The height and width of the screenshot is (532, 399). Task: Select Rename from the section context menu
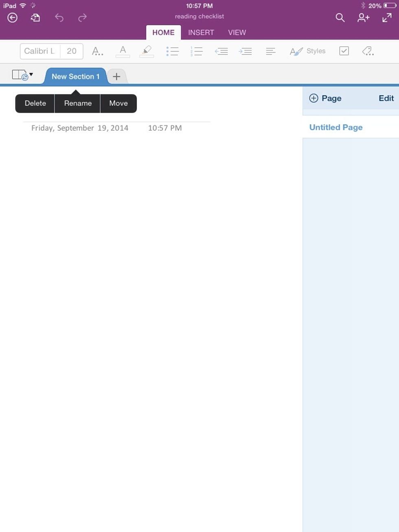coord(77,103)
